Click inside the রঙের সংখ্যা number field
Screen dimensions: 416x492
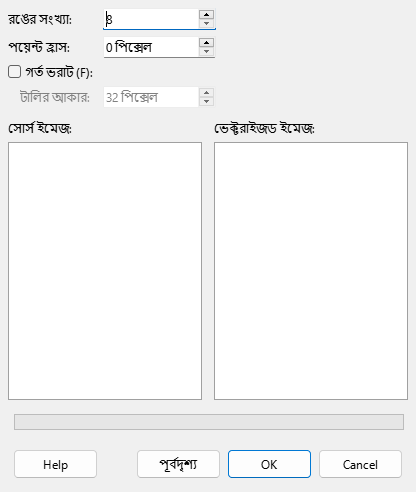151,19
